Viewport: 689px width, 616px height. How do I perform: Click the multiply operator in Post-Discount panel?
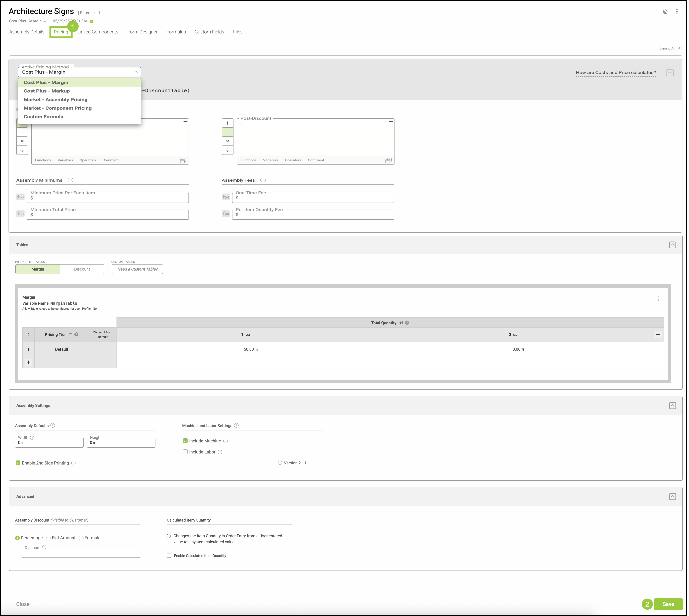[x=227, y=141]
